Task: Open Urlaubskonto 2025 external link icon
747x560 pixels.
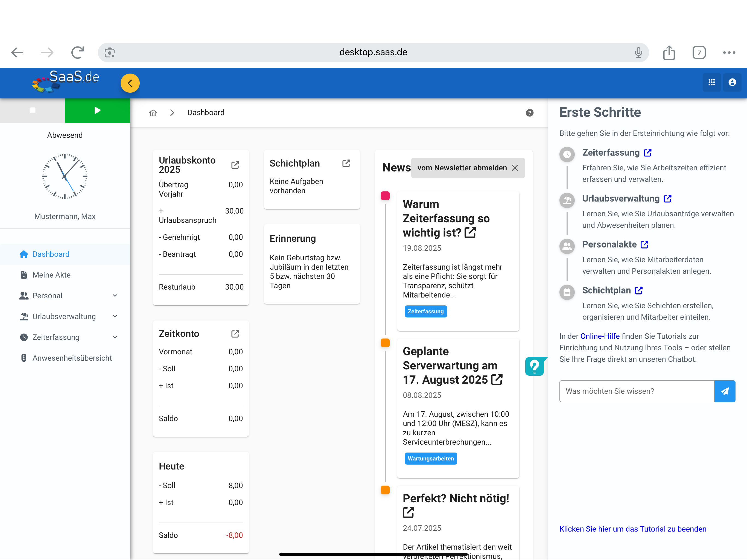Action: point(235,165)
